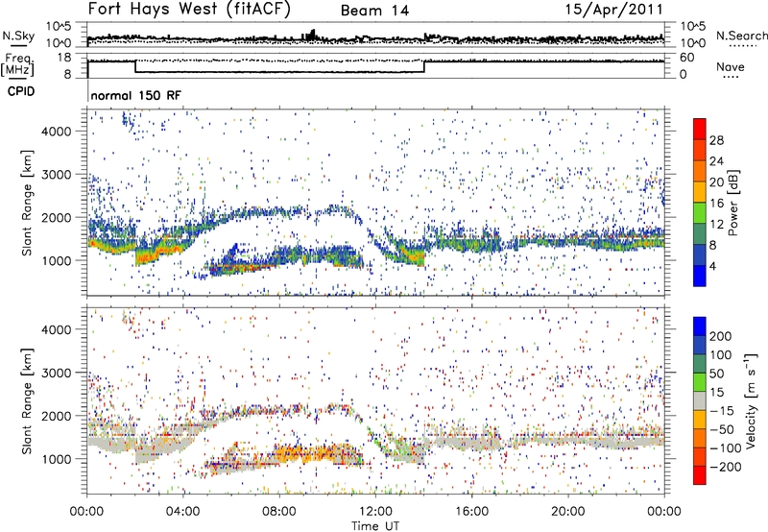This screenshot has height=532, width=768.
Task: Click the 'Power [dB]' color bar label
Action: [x=732, y=203]
